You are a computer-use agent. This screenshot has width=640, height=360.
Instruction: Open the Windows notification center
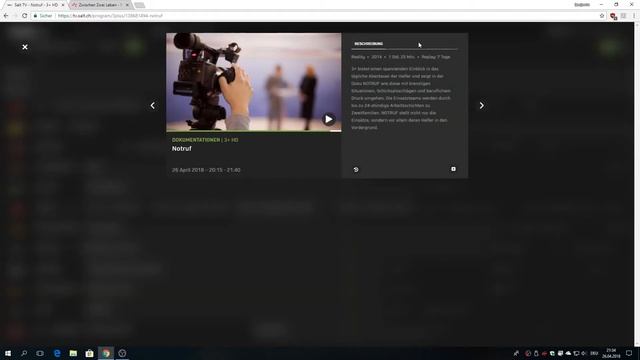[629, 353]
